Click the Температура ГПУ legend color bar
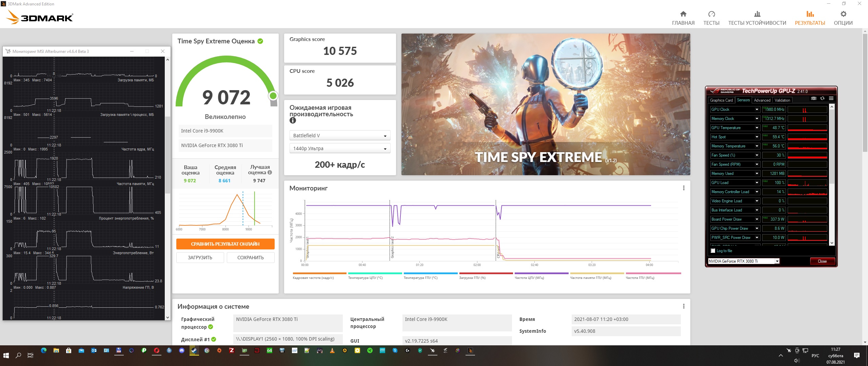This screenshot has height=366, width=868. 431,273
